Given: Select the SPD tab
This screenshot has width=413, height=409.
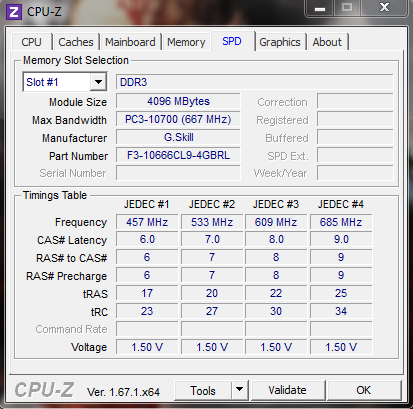Looking at the screenshot, I should [232, 41].
